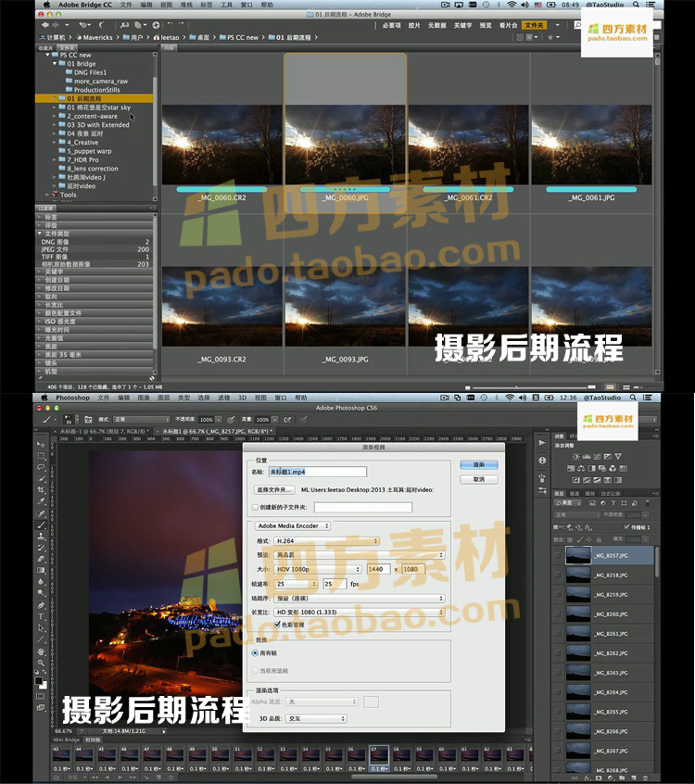Select the Gradient tool
Image resolution: width=695 pixels, height=784 pixels.
41,571
